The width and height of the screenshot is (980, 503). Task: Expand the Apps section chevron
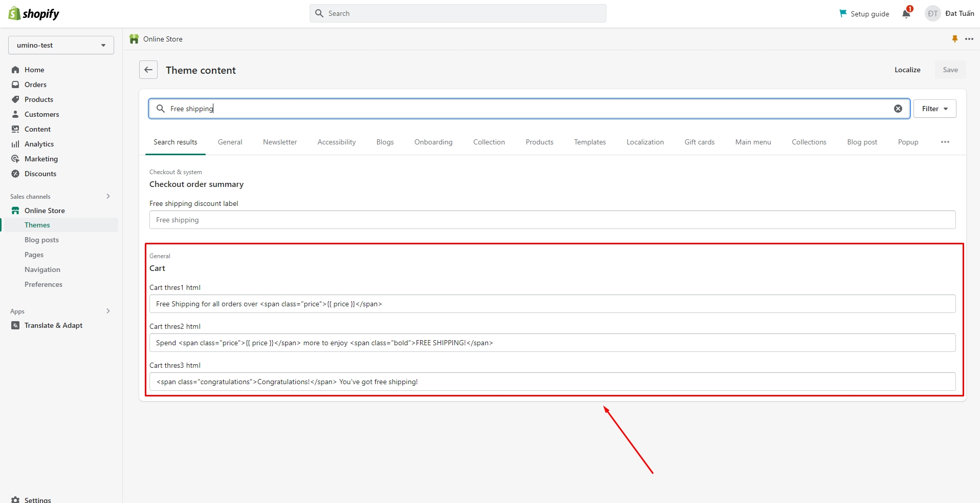(108, 311)
